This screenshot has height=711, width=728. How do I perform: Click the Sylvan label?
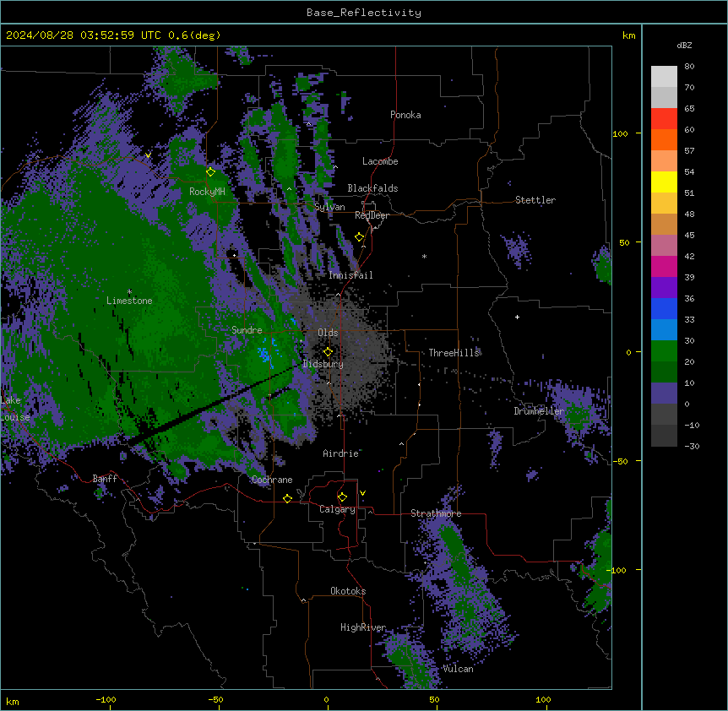pos(329,207)
